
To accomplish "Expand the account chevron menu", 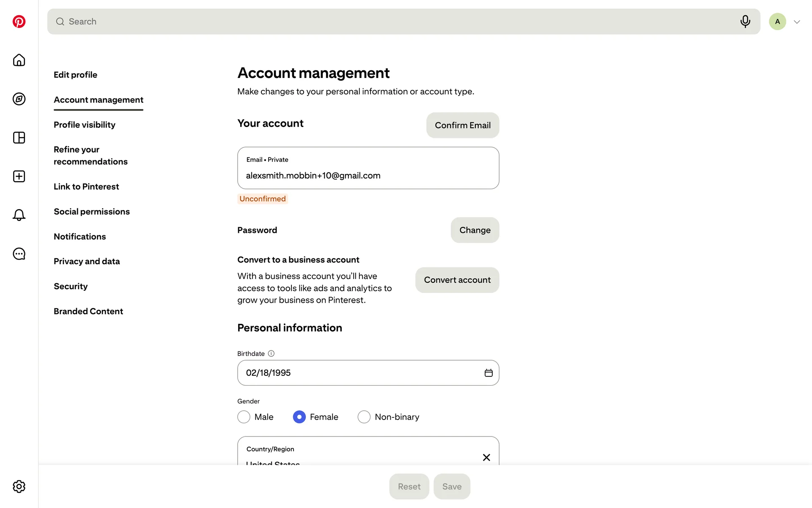I will tap(797, 22).
